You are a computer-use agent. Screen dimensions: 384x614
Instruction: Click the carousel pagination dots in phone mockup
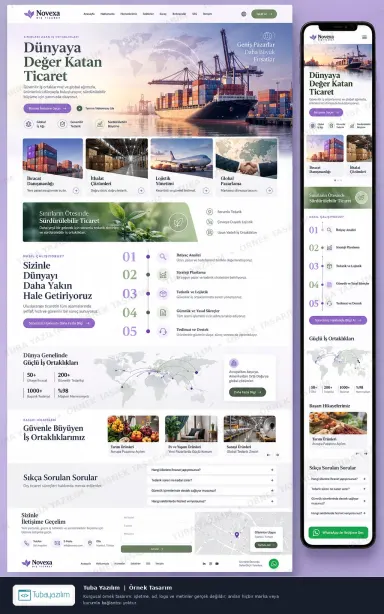point(338,180)
